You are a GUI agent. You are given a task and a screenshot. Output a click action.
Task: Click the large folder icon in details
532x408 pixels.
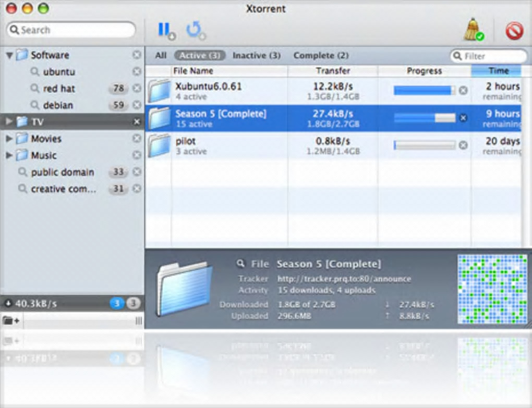185,289
